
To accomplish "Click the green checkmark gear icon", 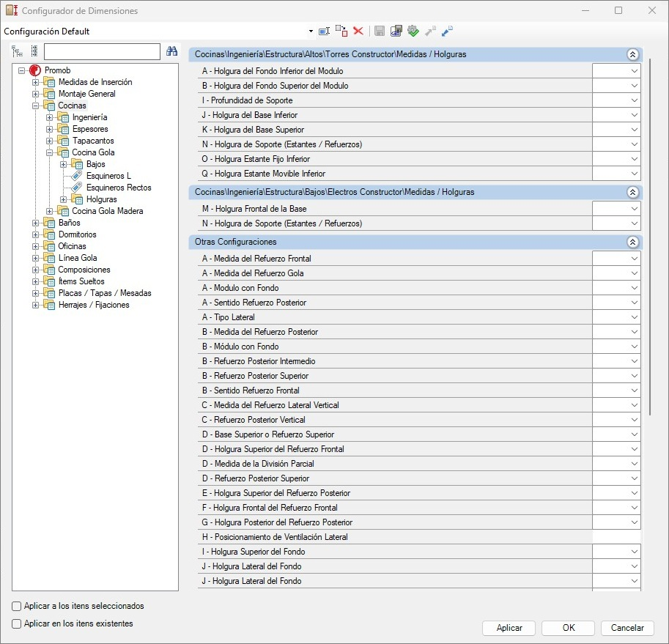I will [x=413, y=31].
